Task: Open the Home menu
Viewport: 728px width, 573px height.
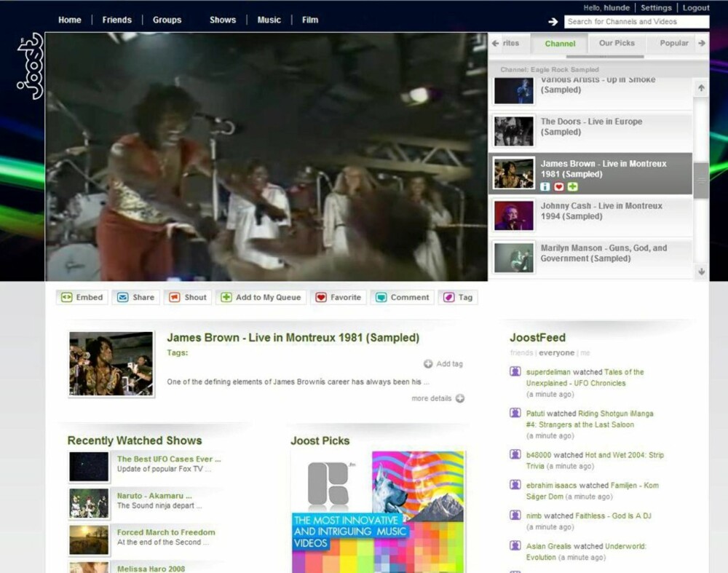Action: click(70, 20)
